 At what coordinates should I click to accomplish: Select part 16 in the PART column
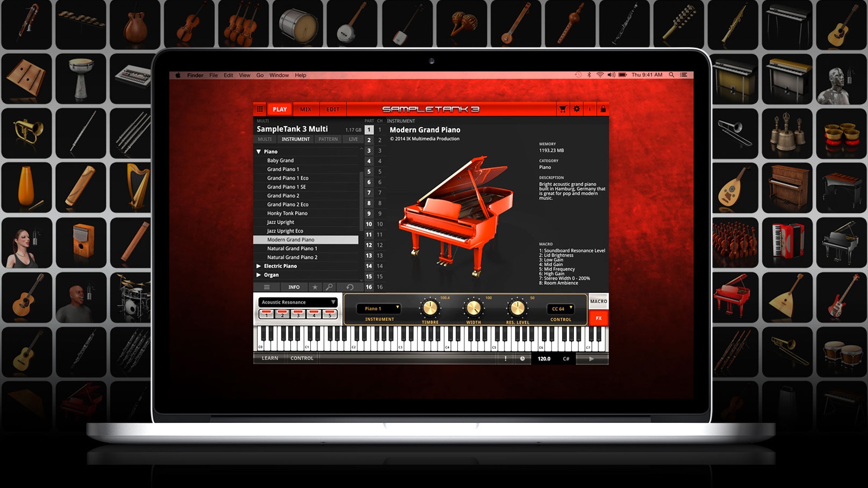(x=369, y=287)
